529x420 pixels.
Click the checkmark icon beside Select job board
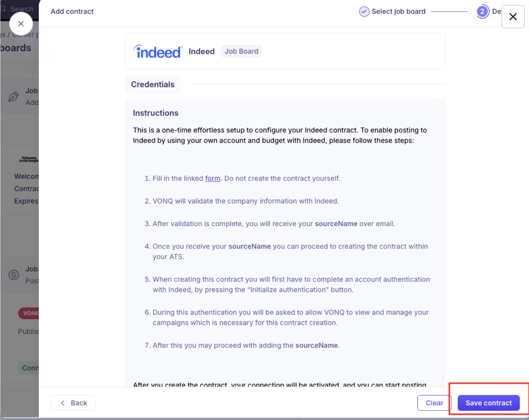[x=364, y=12]
